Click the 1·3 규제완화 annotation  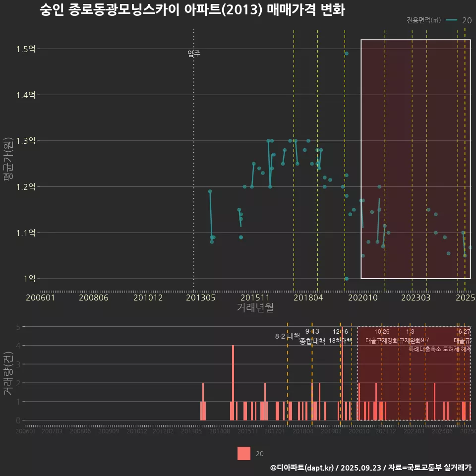410,336
